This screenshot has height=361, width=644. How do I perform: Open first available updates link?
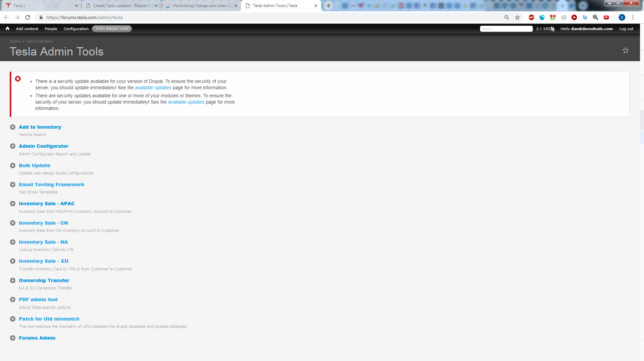153,88
